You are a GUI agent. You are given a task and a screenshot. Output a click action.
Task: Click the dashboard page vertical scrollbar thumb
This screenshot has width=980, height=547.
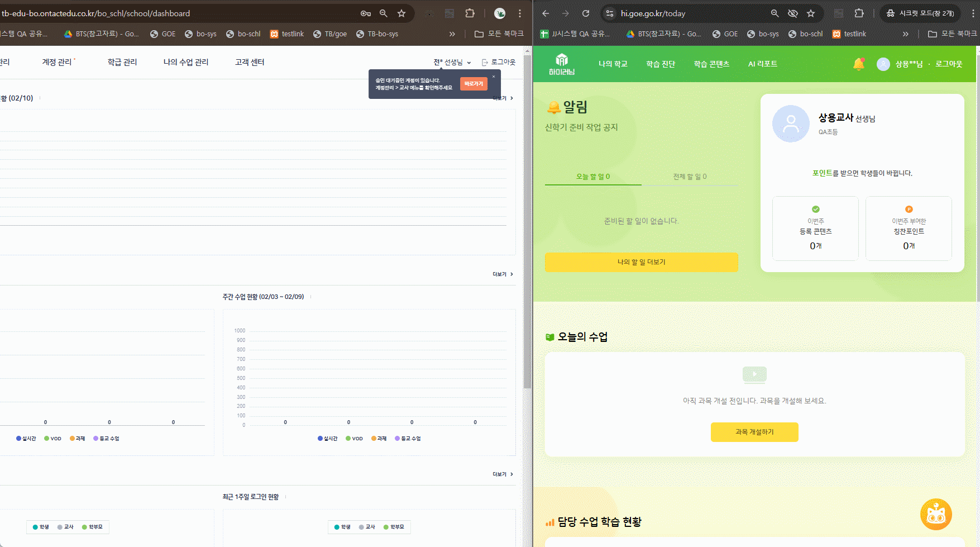pos(527,223)
